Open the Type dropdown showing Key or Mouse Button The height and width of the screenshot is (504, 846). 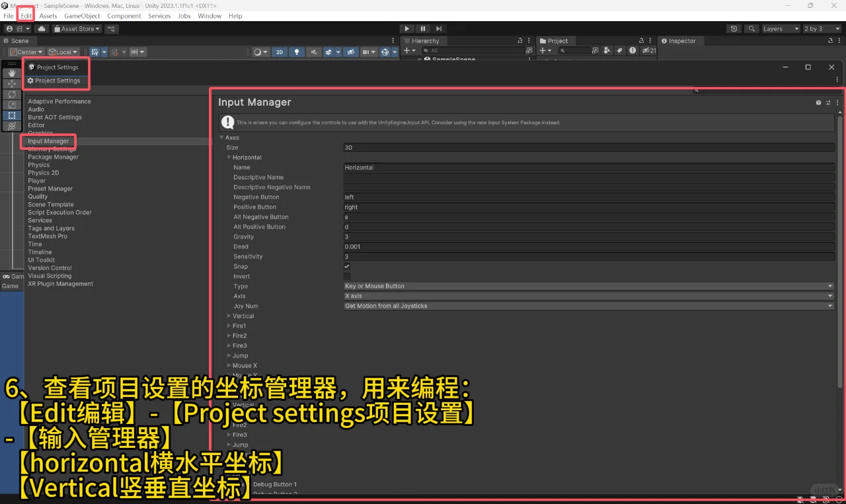coord(588,286)
